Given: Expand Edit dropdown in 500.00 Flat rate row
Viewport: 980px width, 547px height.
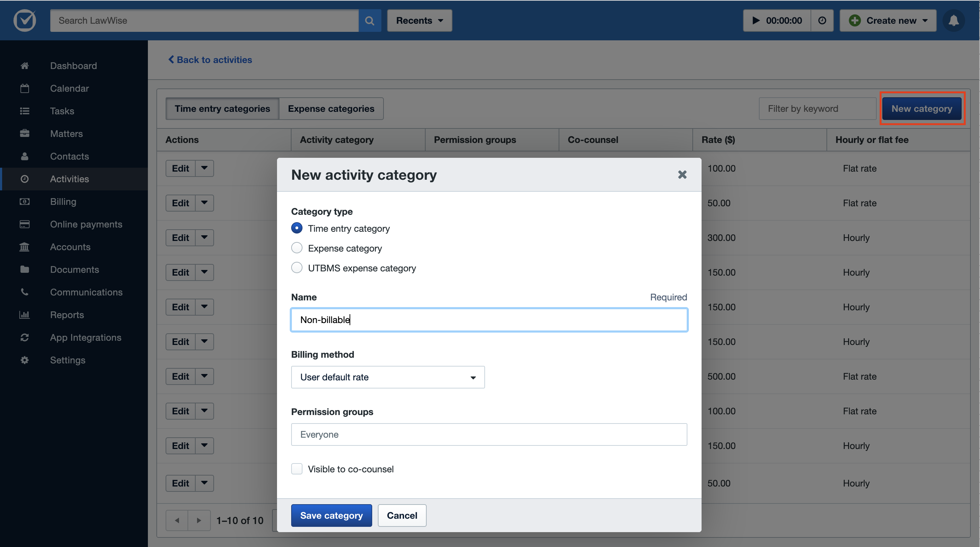Looking at the screenshot, I should click(x=204, y=376).
